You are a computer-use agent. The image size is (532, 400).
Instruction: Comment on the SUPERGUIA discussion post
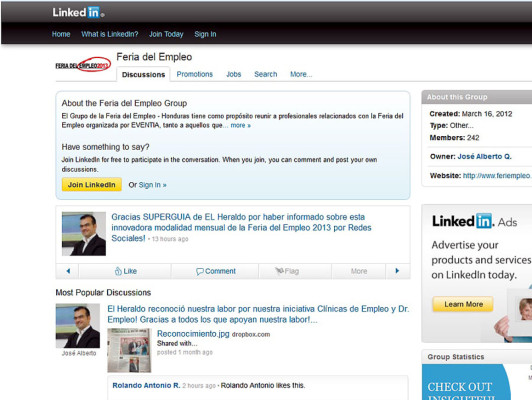click(215, 271)
